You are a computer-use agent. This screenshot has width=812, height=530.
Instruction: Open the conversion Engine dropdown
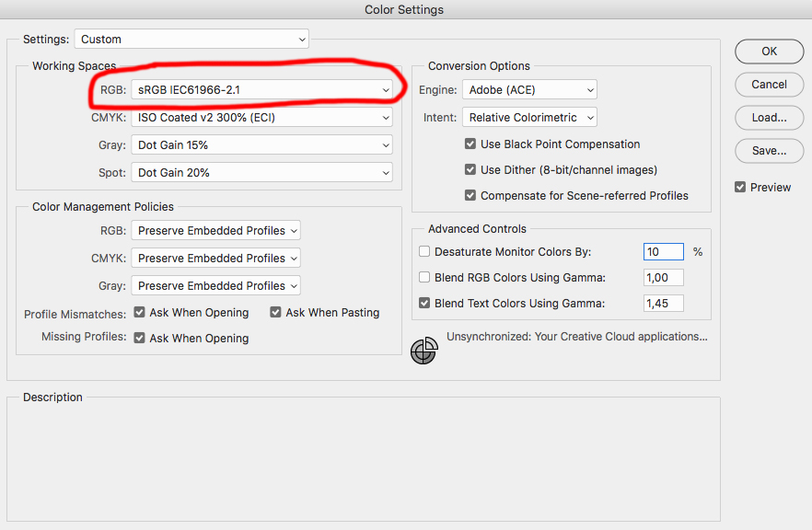[529, 89]
